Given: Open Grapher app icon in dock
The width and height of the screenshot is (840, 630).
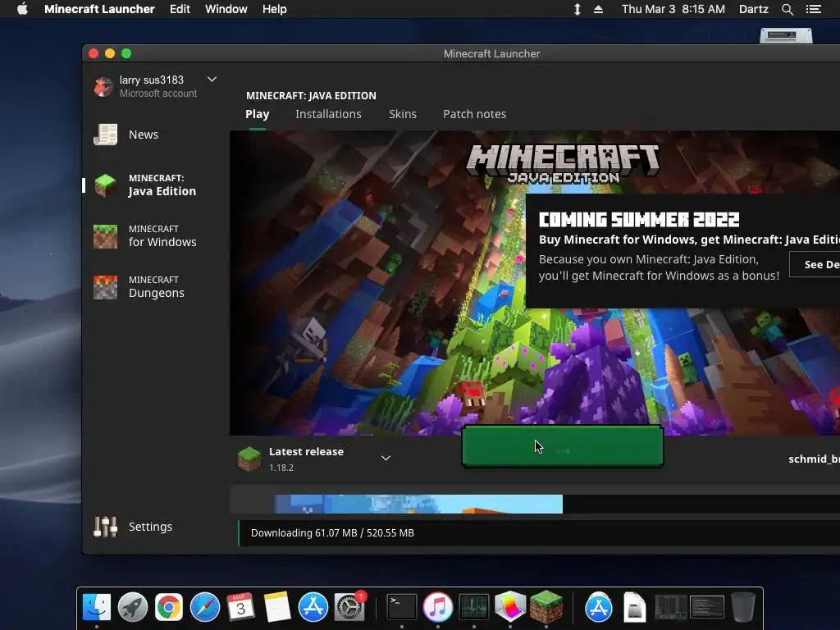Looking at the screenshot, I should pyautogui.click(x=510, y=606).
